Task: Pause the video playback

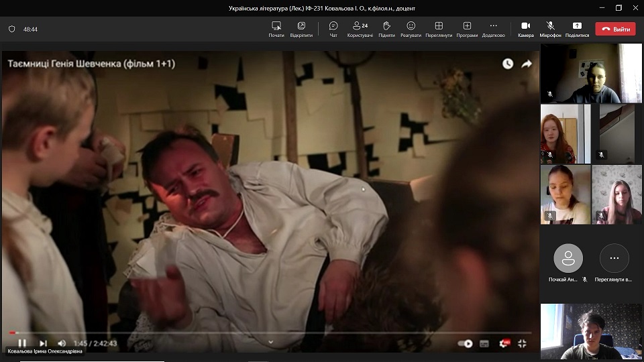Action: [x=22, y=343]
